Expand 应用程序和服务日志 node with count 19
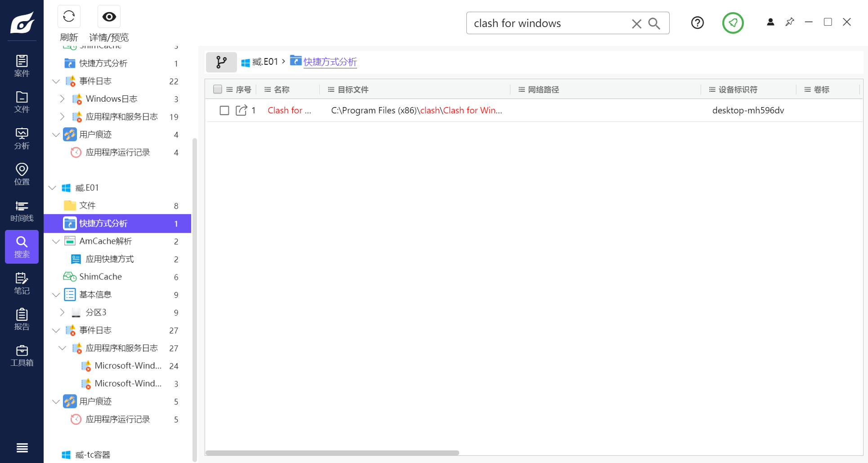 [x=62, y=117]
